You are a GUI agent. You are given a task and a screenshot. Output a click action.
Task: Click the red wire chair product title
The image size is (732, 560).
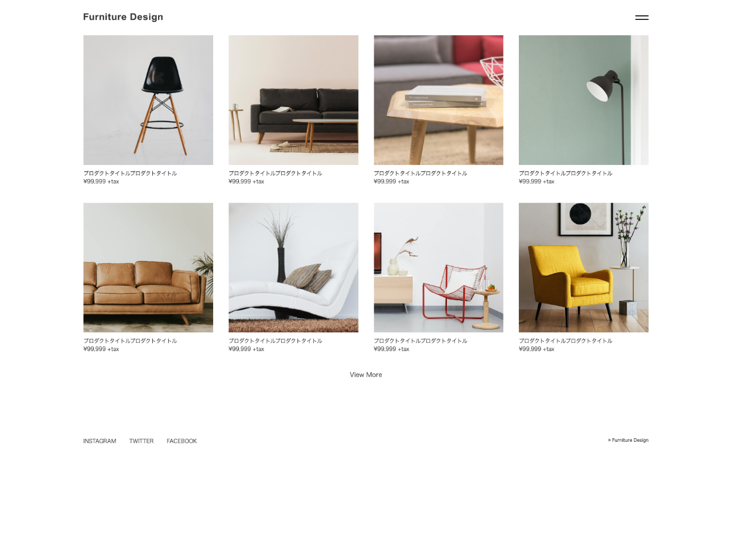(420, 341)
